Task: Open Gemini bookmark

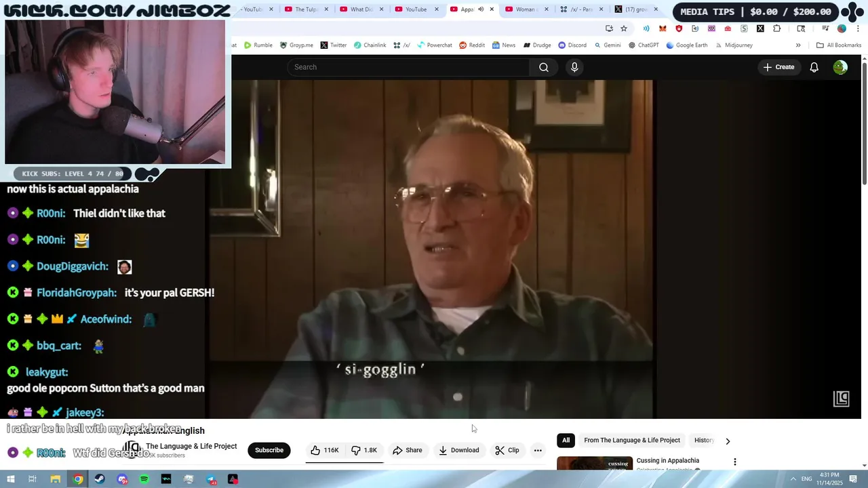Action: pos(607,45)
